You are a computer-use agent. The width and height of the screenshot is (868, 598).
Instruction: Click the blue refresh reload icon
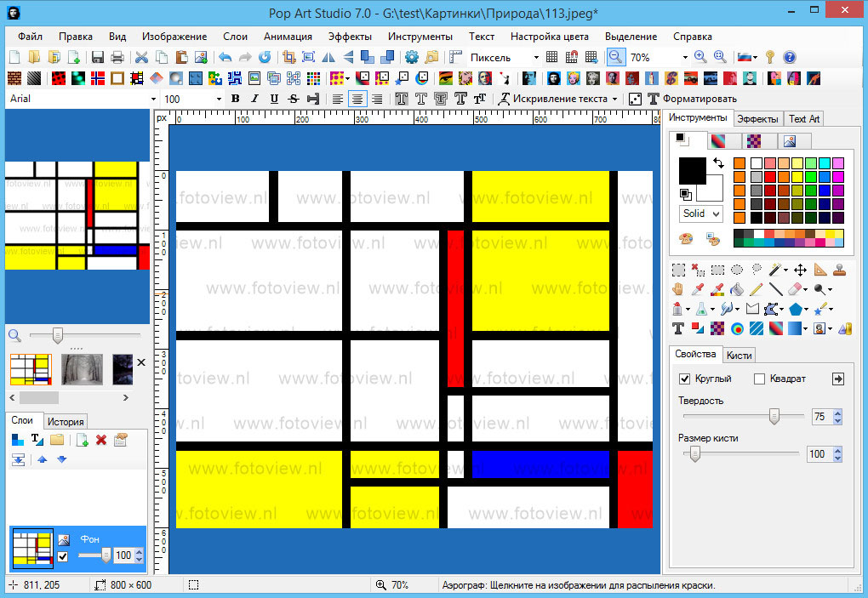266,57
